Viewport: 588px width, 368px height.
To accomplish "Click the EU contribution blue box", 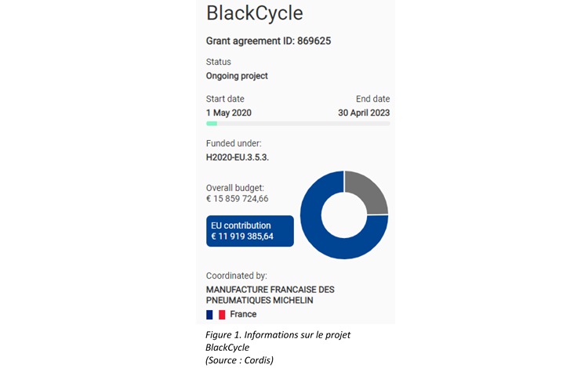I will 249,231.
